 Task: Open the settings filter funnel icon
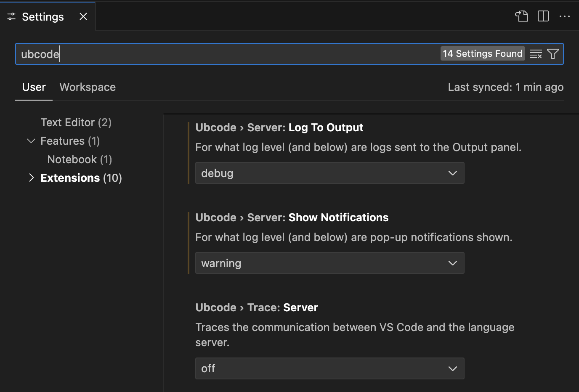click(553, 54)
